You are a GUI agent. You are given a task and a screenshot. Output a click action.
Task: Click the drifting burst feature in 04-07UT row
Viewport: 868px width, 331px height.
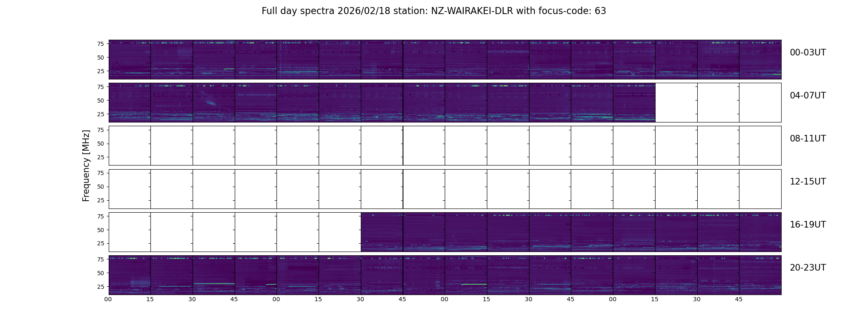click(209, 101)
